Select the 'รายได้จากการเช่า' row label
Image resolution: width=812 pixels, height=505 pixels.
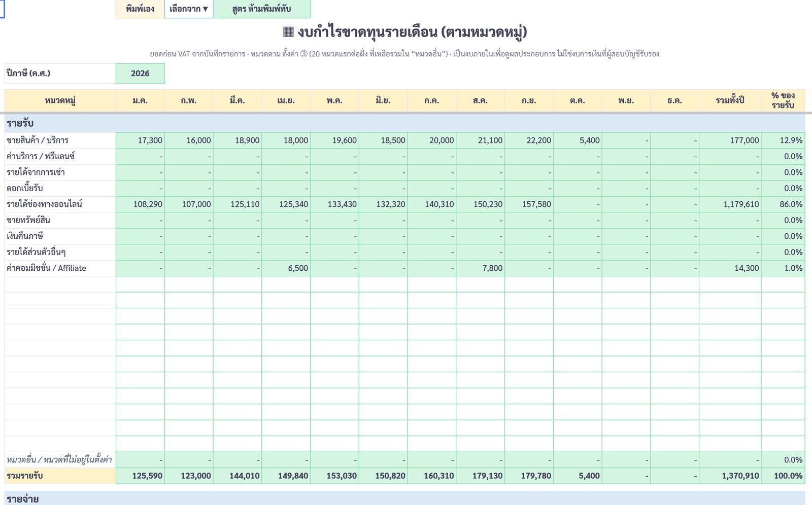(x=60, y=172)
